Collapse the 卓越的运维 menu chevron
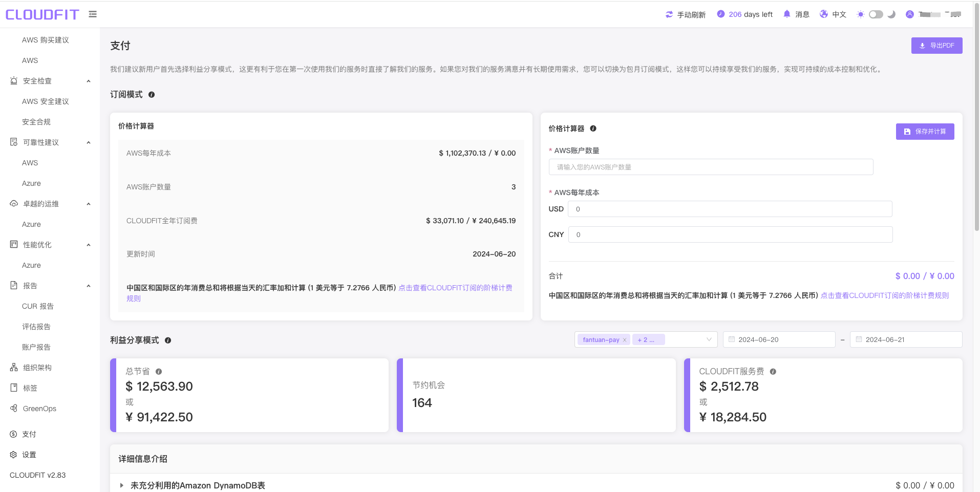 [x=89, y=204]
